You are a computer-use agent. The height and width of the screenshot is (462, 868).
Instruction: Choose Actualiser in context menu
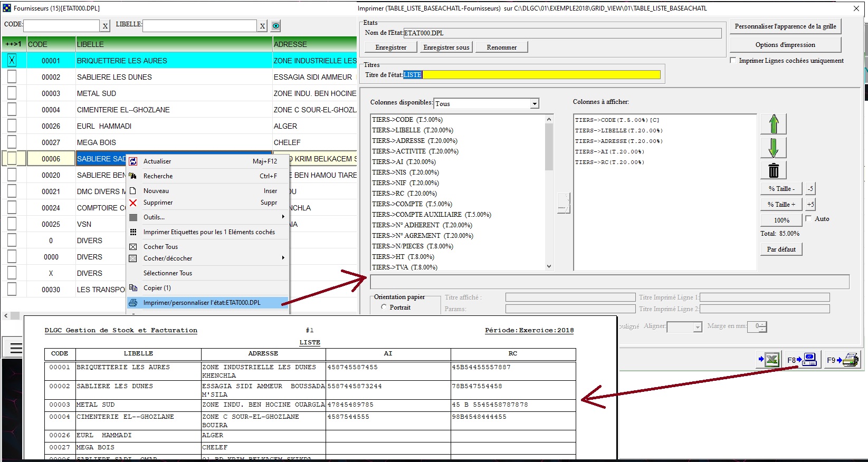coord(157,161)
